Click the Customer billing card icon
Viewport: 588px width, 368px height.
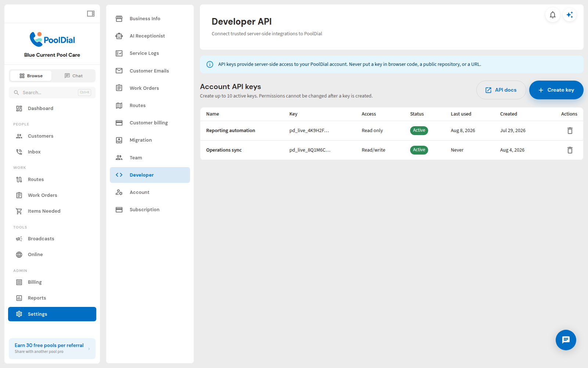coord(119,123)
